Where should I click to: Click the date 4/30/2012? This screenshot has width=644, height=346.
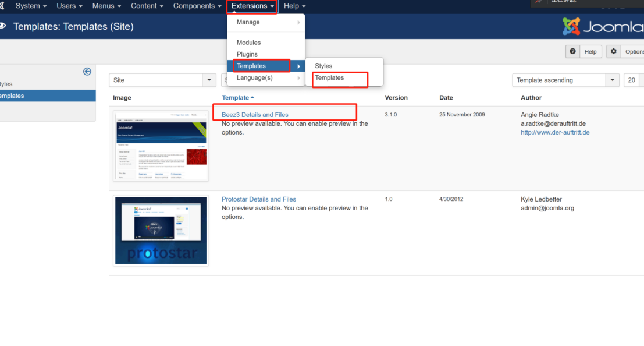tap(451, 199)
